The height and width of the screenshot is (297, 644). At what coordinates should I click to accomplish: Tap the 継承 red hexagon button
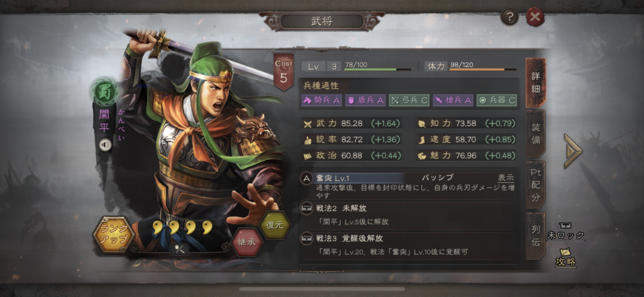pyautogui.click(x=248, y=242)
